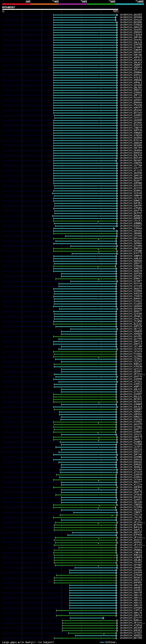The height and width of the screenshot is (644, 146).
Task: Click the purple ~60% identity legend segment
Action: click(73, 4)
